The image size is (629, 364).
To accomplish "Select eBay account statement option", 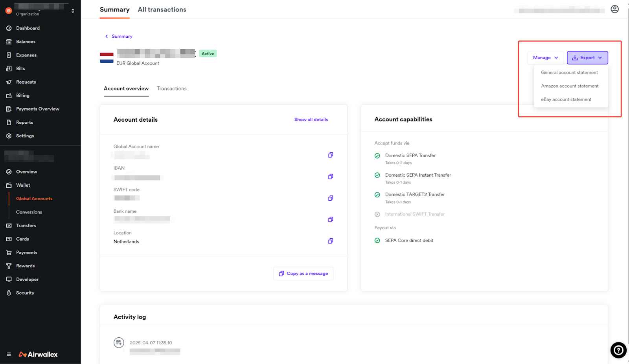I will point(566,100).
